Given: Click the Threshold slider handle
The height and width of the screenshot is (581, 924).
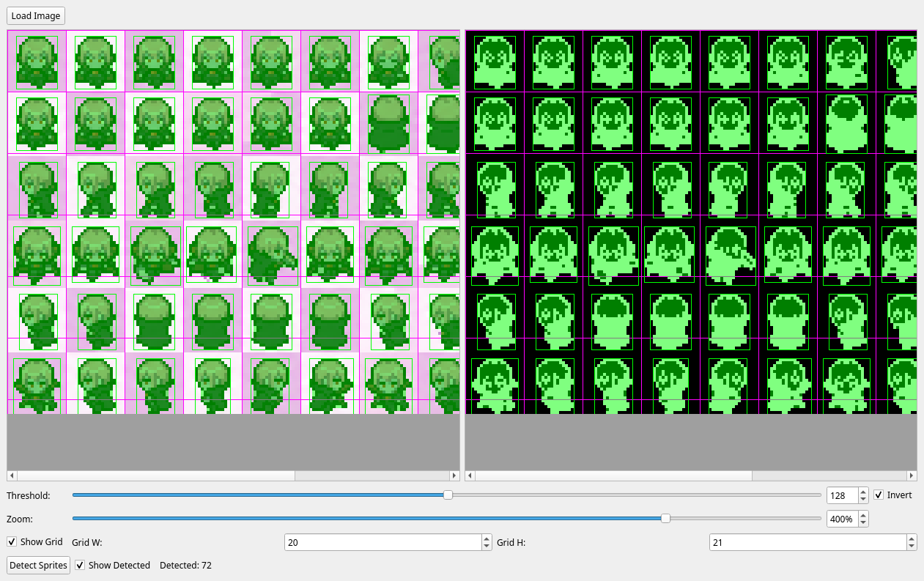Looking at the screenshot, I should tap(448, 495).
